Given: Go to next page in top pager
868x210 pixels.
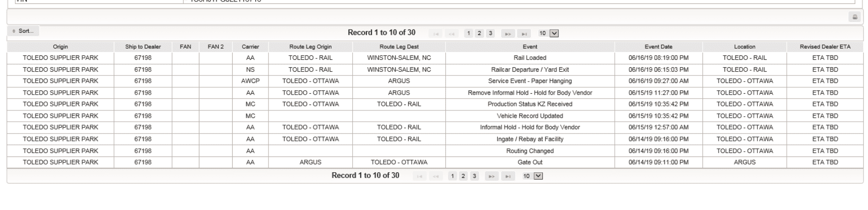Looking at the screenshot, I should click(508, 33).
